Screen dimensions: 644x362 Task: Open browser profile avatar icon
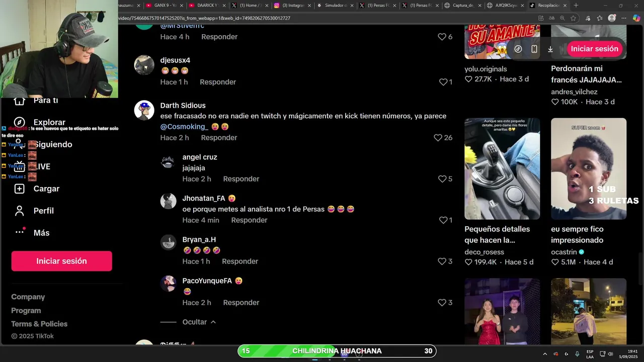[612, 18]
